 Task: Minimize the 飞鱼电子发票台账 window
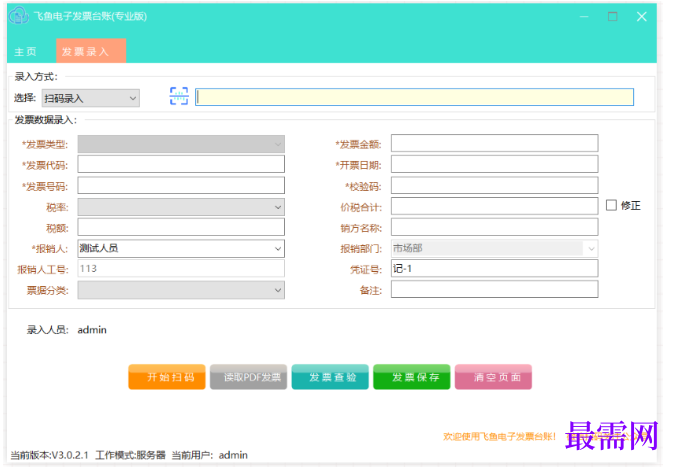click(x=584, y=16)
